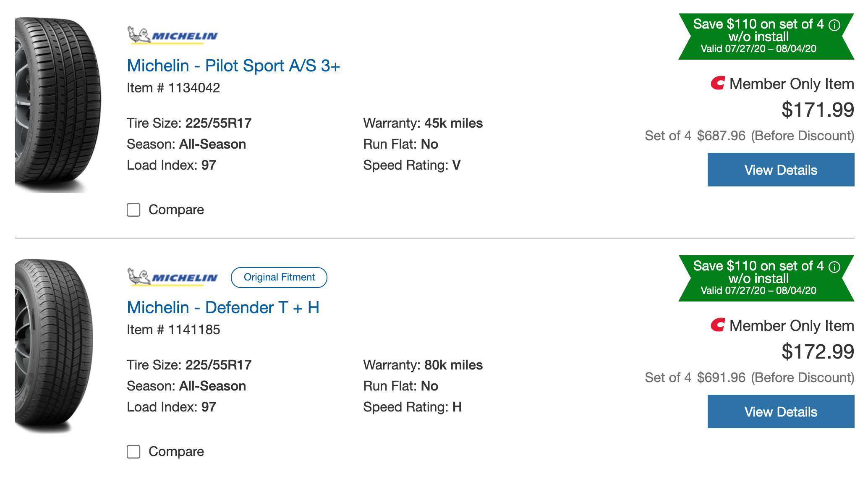Click Compare label under Pilot Sport tire
Viewport: 868px width, 477px height.
pos(176,210)
